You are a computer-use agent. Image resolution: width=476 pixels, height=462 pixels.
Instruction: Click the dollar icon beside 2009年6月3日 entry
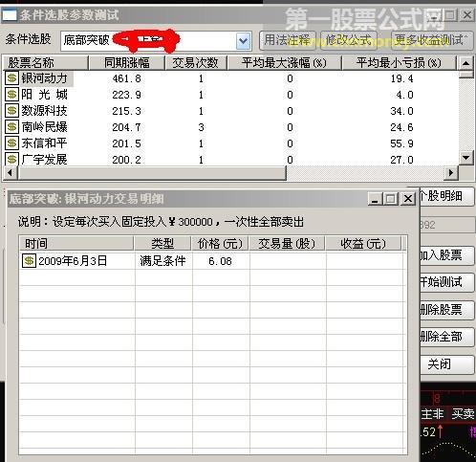click(x=29, y=261)
